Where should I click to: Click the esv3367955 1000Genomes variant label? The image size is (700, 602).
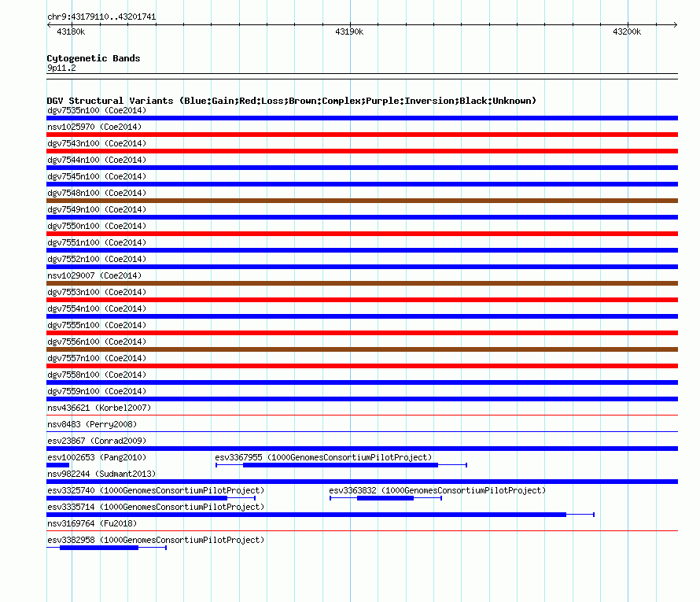[324, 457]
